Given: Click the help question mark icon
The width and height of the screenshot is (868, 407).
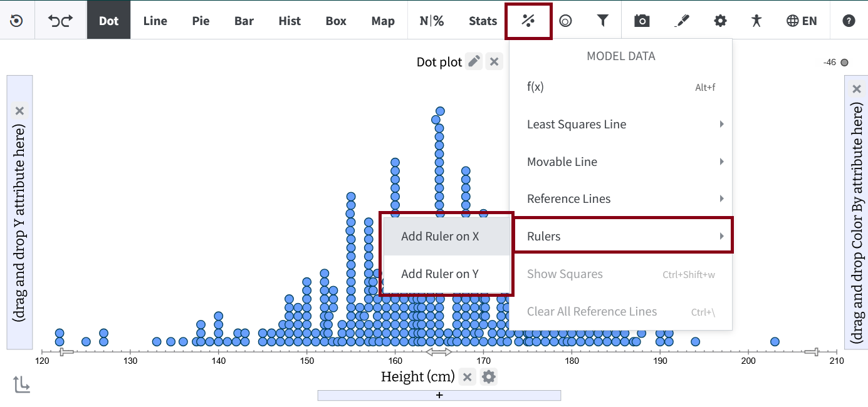Looking at the screenshot, I should point(849,21).
